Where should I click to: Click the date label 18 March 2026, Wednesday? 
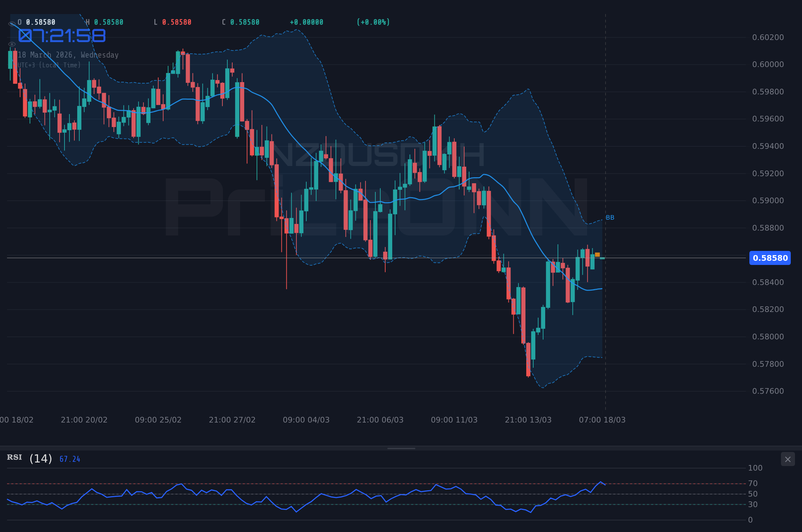(x=69, y=55)
